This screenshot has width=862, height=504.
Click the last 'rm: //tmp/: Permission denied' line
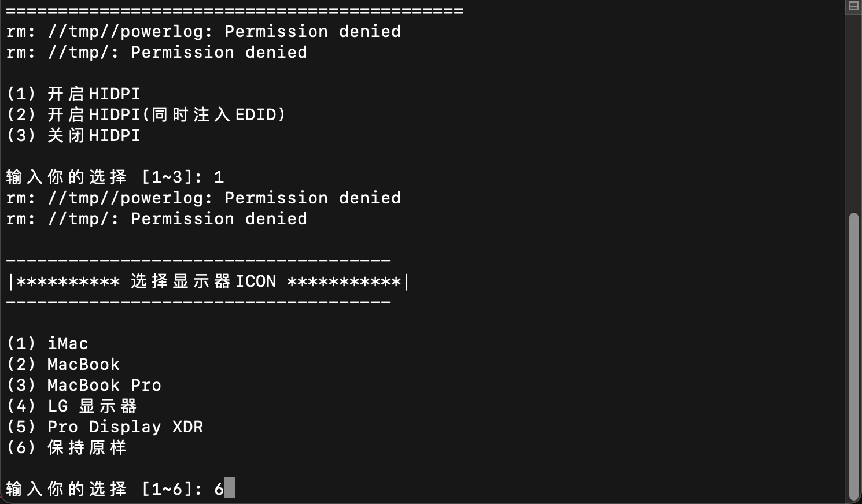157,218
